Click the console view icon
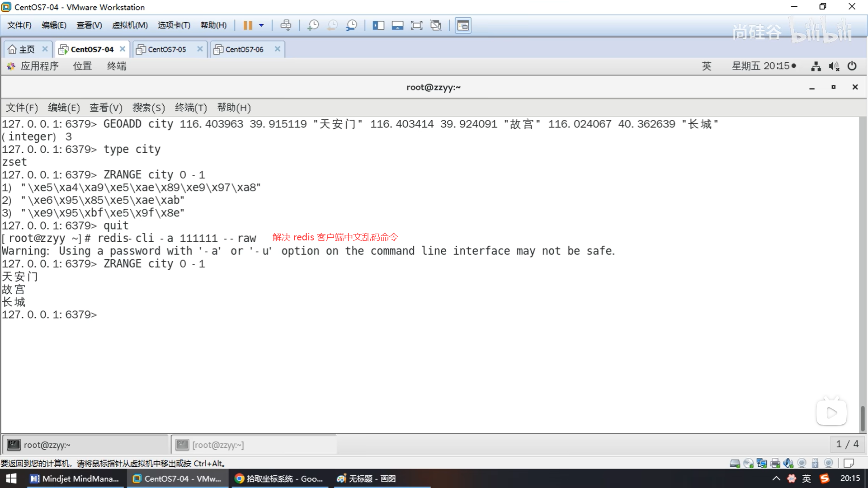The height and width of the screenshot is (488, 868). coord(463,25)
